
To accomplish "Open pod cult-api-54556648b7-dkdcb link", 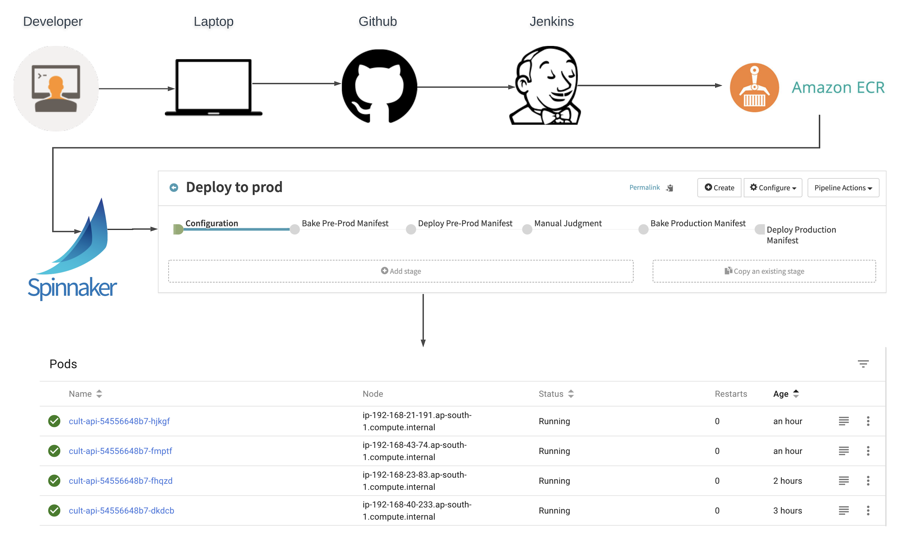I will (x=122, y=510).
